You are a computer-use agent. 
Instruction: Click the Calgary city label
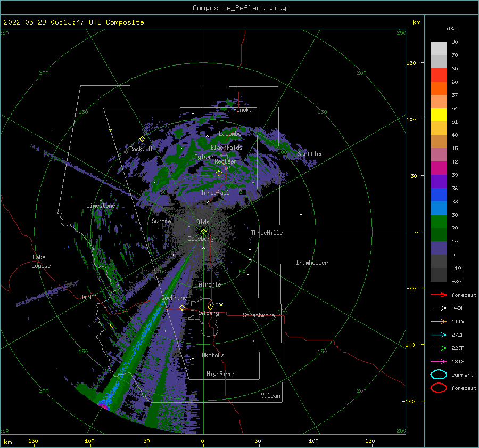click(208, 313)
